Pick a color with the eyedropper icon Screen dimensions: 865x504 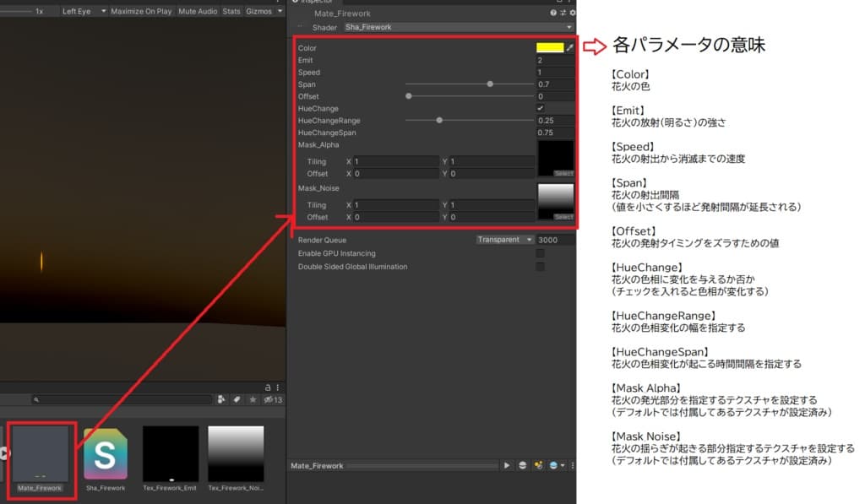(x=570, y=47)
